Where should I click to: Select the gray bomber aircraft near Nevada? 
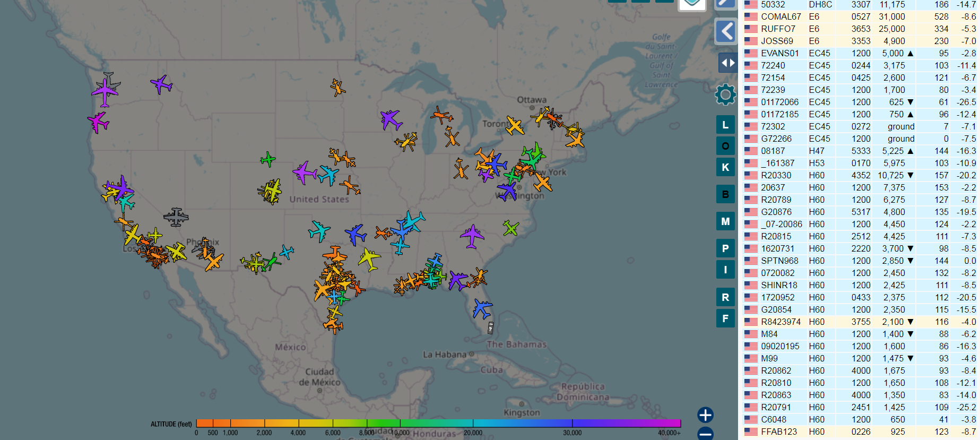click(176, 217)
